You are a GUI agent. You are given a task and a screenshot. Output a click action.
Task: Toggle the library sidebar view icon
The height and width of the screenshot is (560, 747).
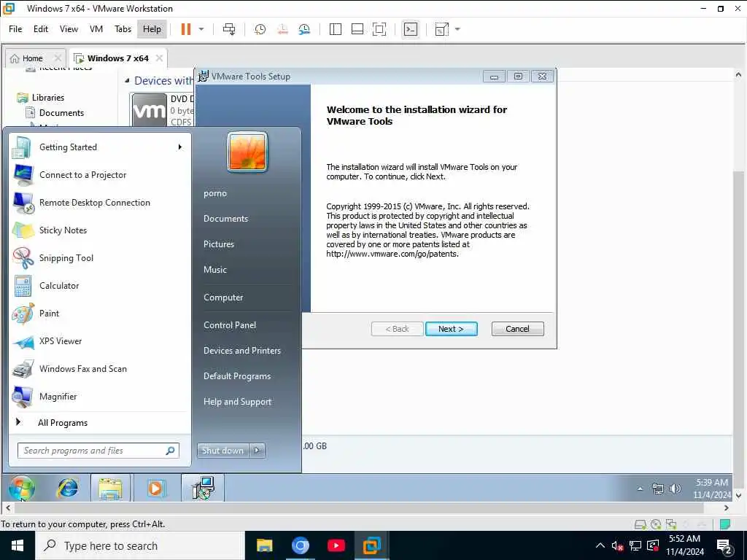point(336,29)
